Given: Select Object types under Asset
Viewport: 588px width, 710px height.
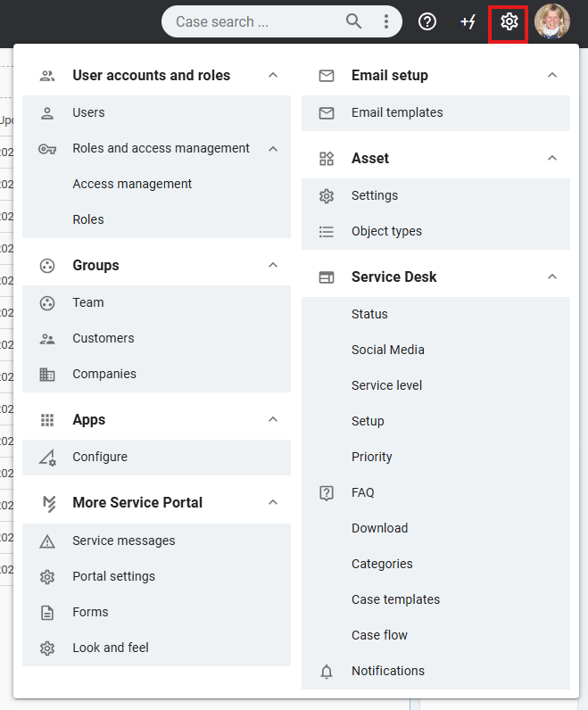Looking at the screenshot, I should (386, 231).
